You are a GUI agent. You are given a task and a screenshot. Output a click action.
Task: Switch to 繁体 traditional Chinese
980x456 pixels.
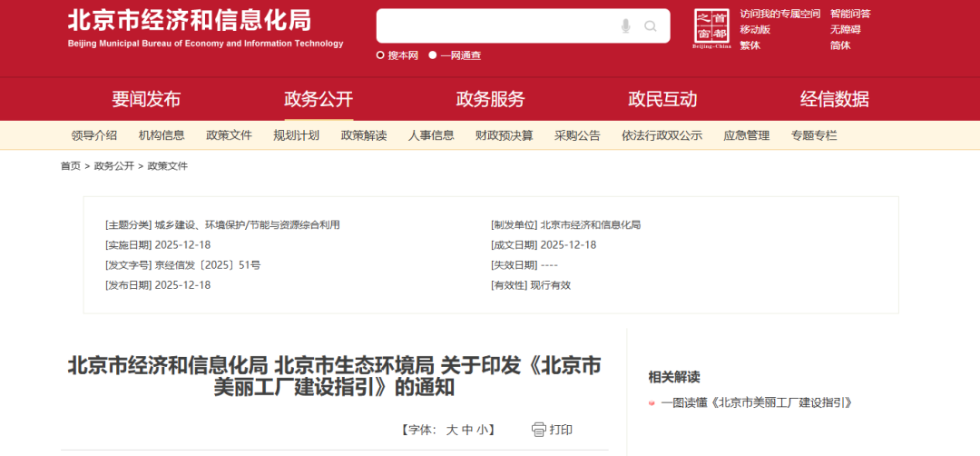pyautogui.click(x=750, y=45)
